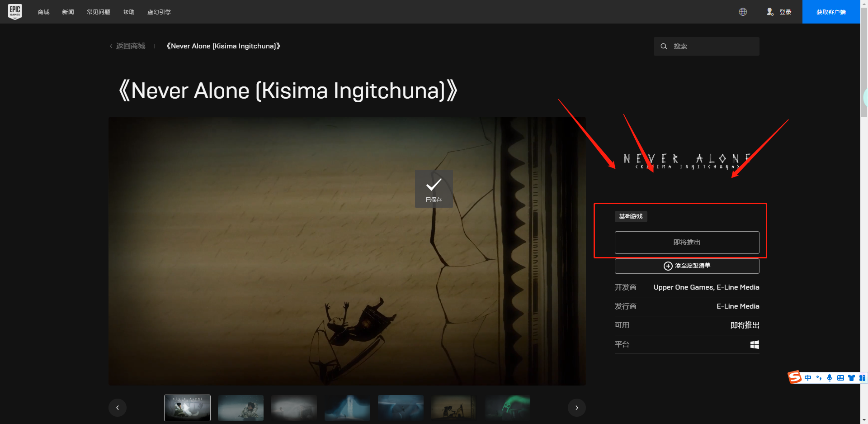Select the green aurora screenshot thumbnail
This screenshot has width=868, height=424.
pos(507,408)
